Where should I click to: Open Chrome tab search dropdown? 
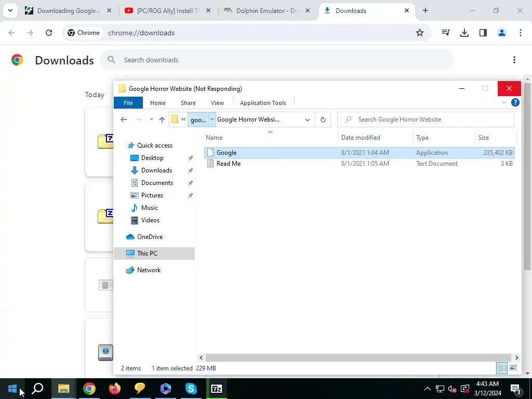[10, 10]
